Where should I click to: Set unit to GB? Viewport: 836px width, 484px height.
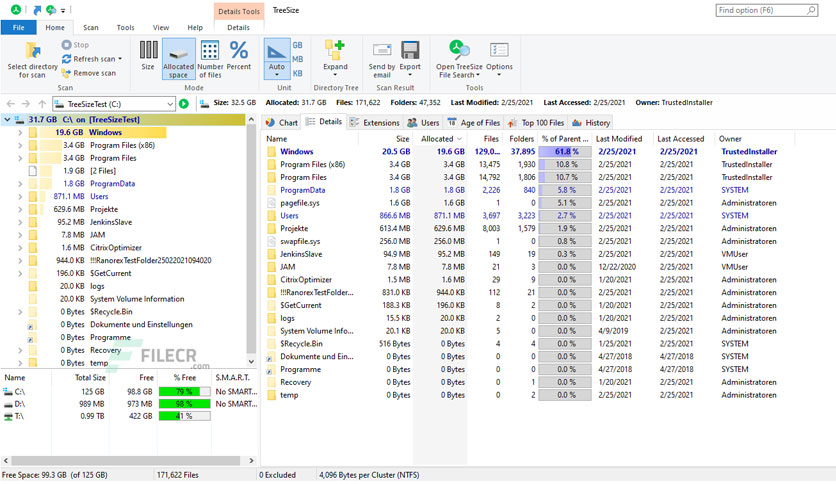(x=298, y=45)
